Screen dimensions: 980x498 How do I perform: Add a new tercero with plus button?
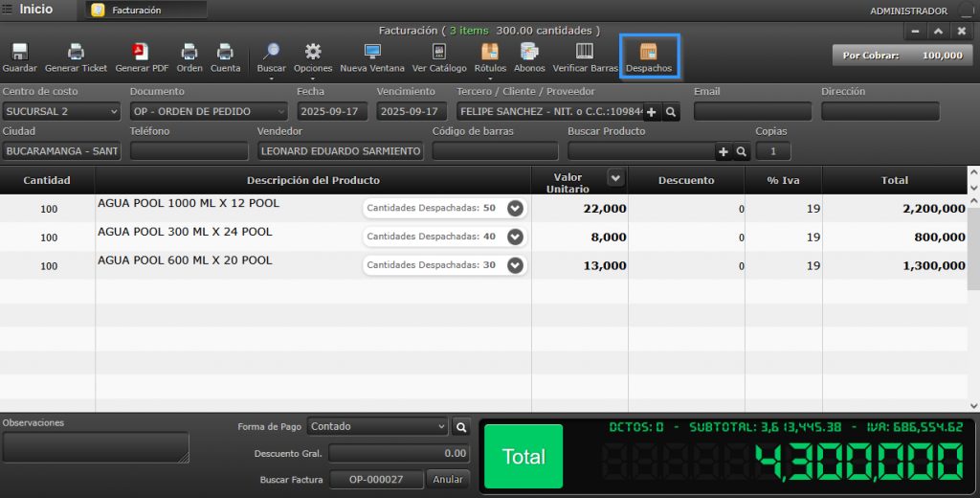click(x=652, y=112)
